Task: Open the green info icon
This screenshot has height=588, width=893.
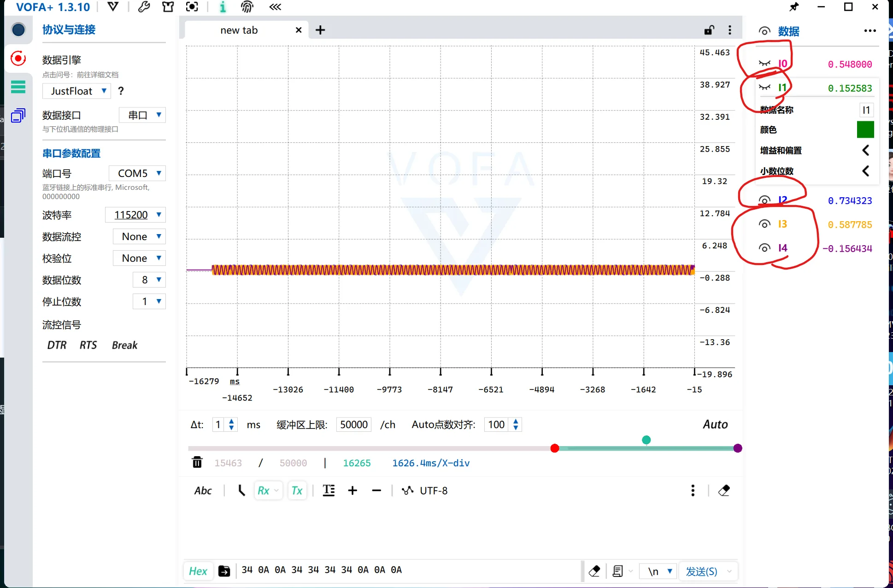Action: coord(223,7)
